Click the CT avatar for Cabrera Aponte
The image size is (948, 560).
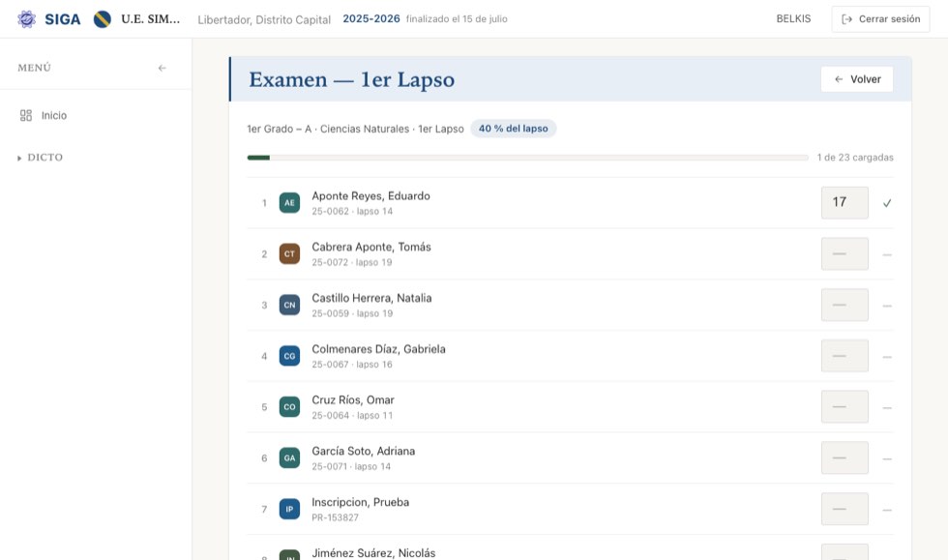pyautogui.click(x=289, y=254)
